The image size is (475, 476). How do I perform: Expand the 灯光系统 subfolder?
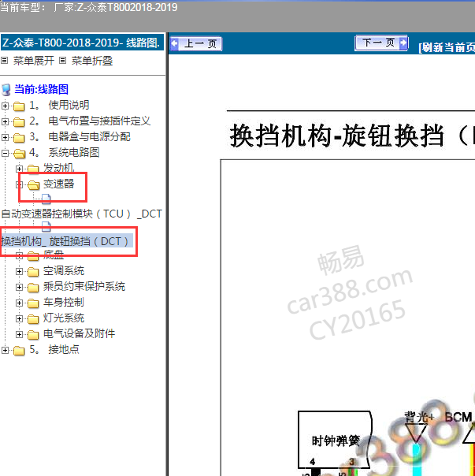click(x=19, y=318)
